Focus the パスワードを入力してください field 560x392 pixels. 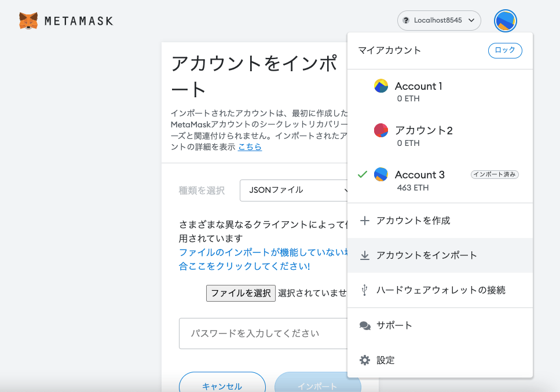pos(263,334)
